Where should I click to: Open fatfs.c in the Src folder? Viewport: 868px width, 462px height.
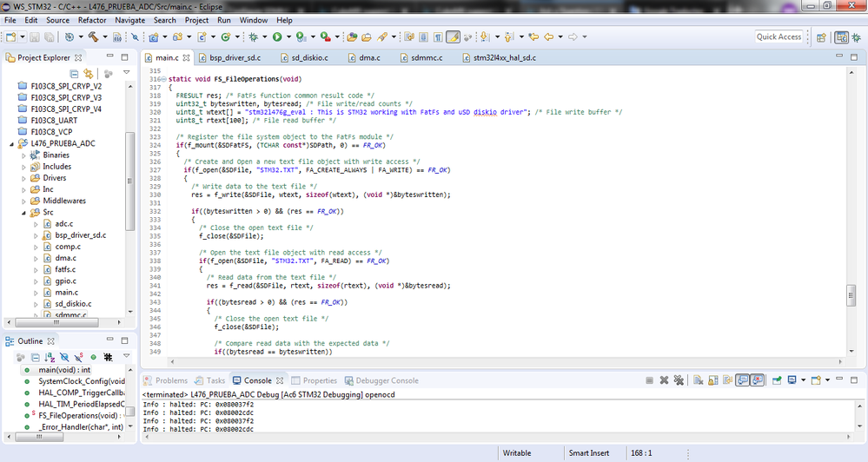point(66,269)
